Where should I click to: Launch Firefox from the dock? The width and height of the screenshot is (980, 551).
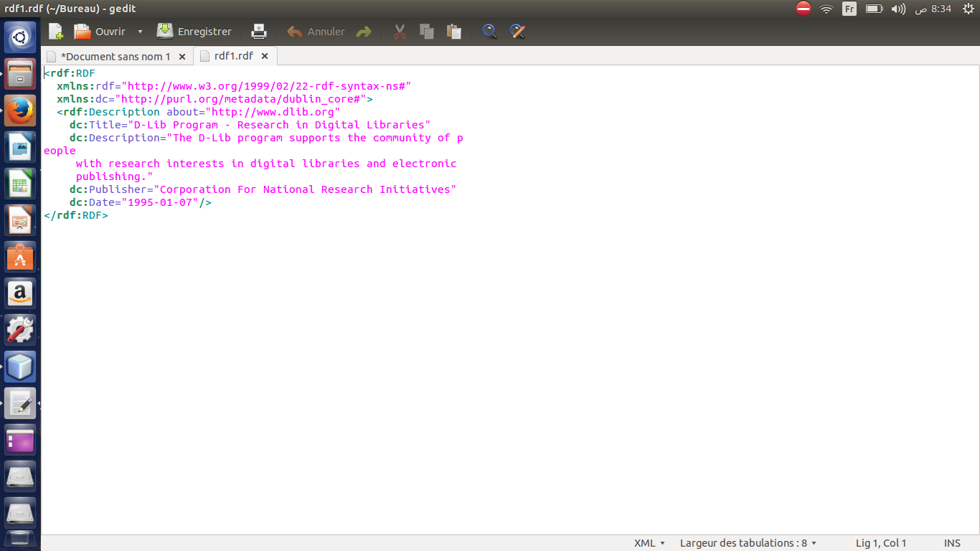(20, 110)
